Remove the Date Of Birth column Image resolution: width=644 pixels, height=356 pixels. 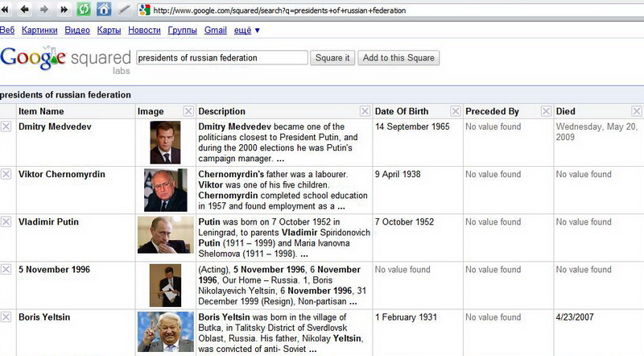click(455, 111)
